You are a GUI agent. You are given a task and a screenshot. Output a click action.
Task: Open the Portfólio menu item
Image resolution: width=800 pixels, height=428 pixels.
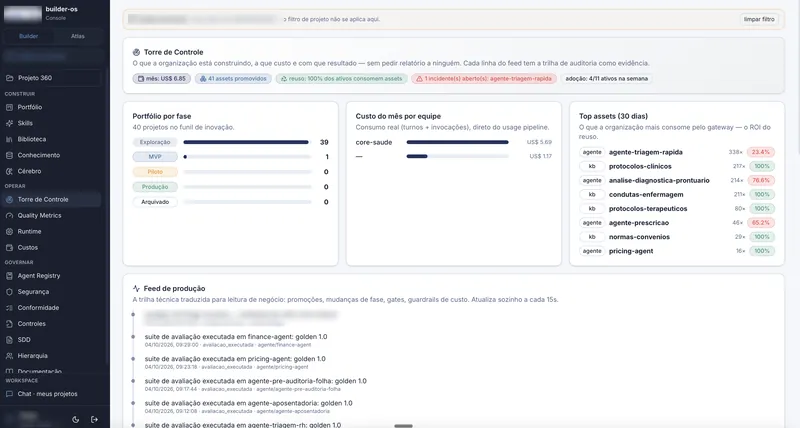53,107
